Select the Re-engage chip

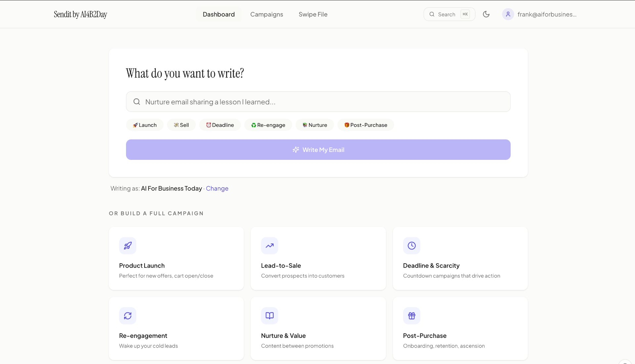click(268, 125)
